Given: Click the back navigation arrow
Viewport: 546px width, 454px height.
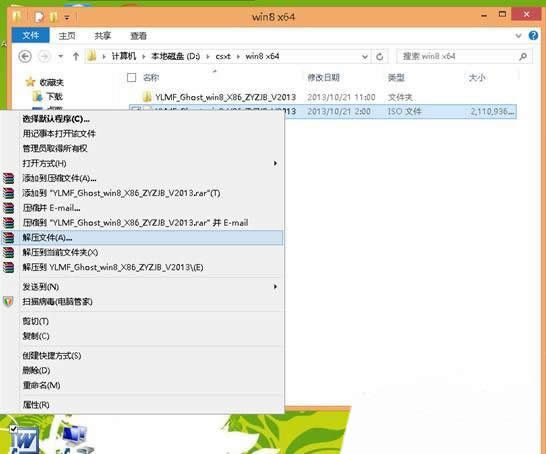Looking at the screenshot, I should [x=25, y=56].
